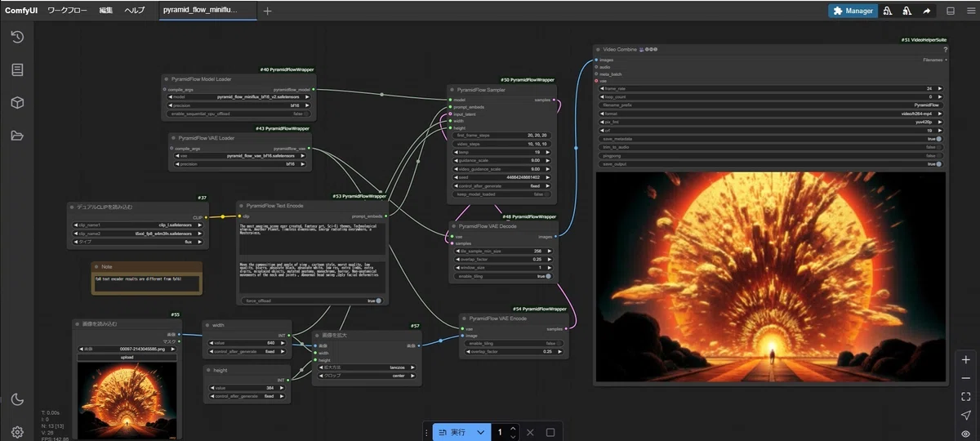Click Video Combine output preview image

click(x=771, y=276)
